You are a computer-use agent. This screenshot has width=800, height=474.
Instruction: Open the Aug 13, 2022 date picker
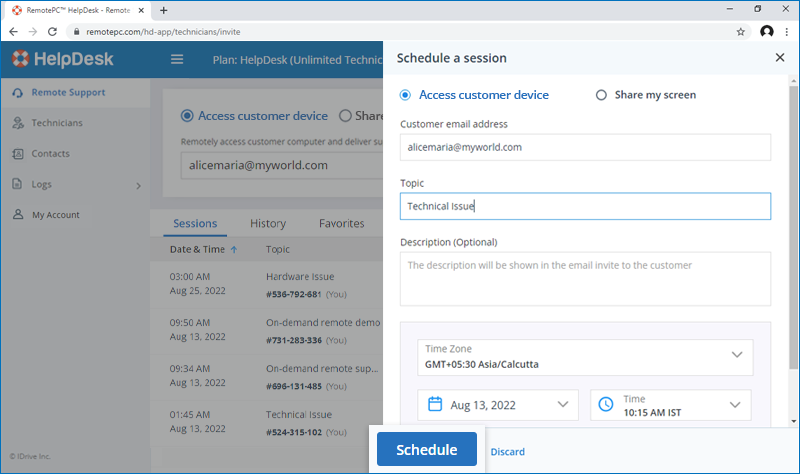coord(498,405)
